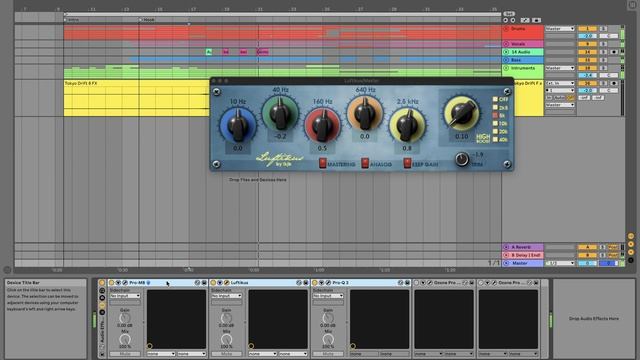Image resolution: width=640 pixels, height=360 pixels.
Task: Open the Master track 1/2 output dropdown
Action: 560,263
